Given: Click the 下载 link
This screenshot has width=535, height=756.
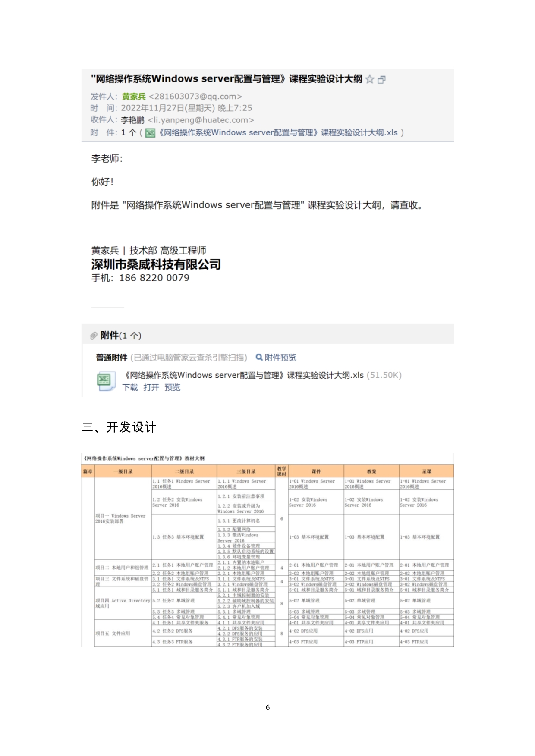Looking at the screenshot, I should click(130, 387).
